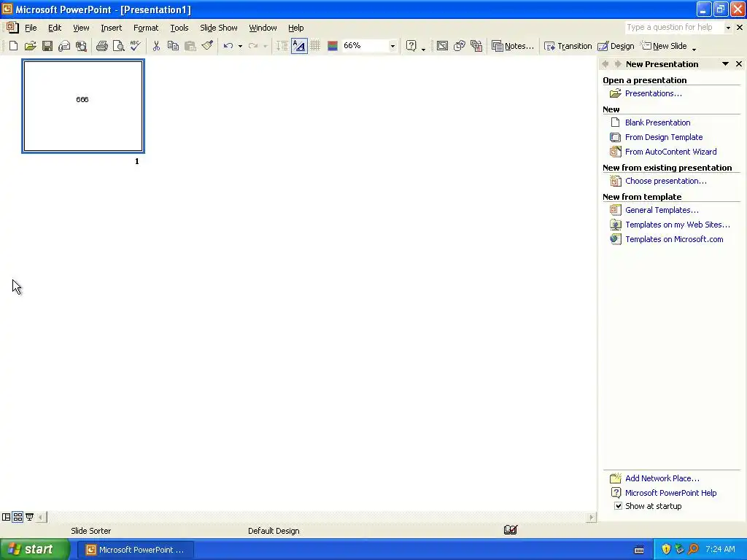This screenshot has width=747, height=560.
Task: Open Microsoft PowerPoint Help link in pane
Action: [x=671, y=493]
